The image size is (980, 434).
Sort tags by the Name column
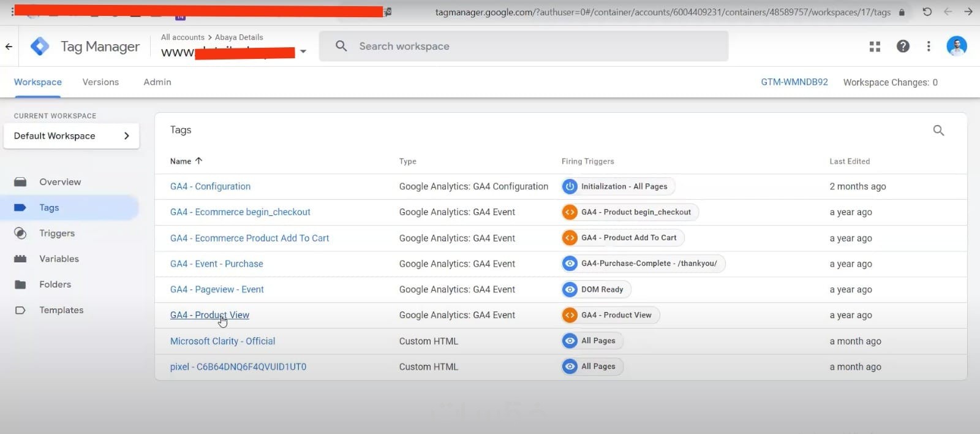181,161
